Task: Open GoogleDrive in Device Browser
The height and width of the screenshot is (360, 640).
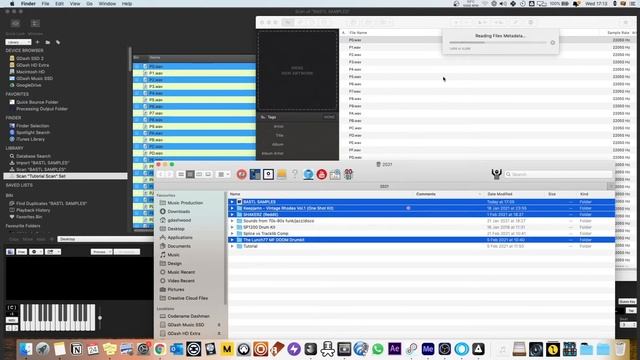Action: (29, 85)
